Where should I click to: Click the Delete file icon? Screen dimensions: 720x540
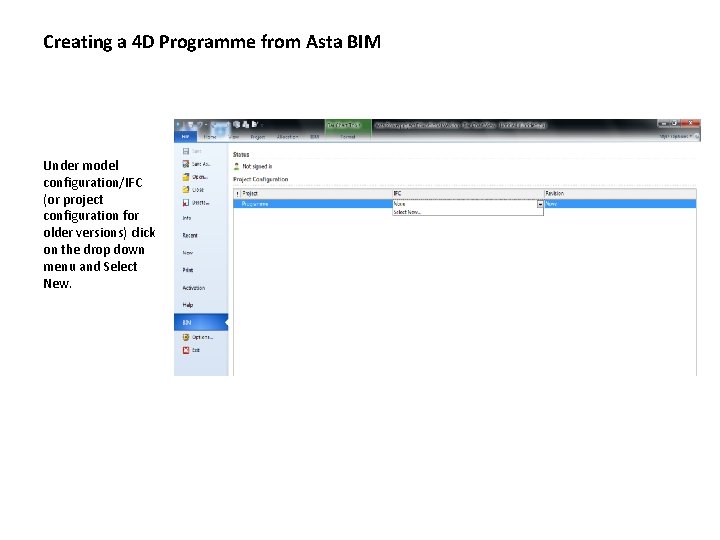tap(186, 202)
